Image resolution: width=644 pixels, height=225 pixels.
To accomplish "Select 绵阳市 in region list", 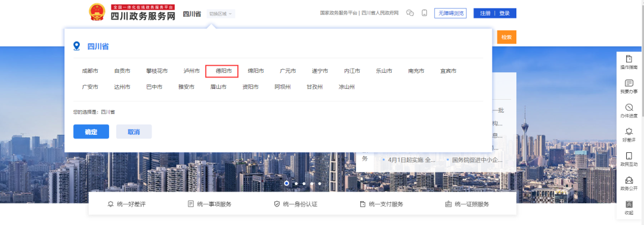I will click(x=255, y=71).
